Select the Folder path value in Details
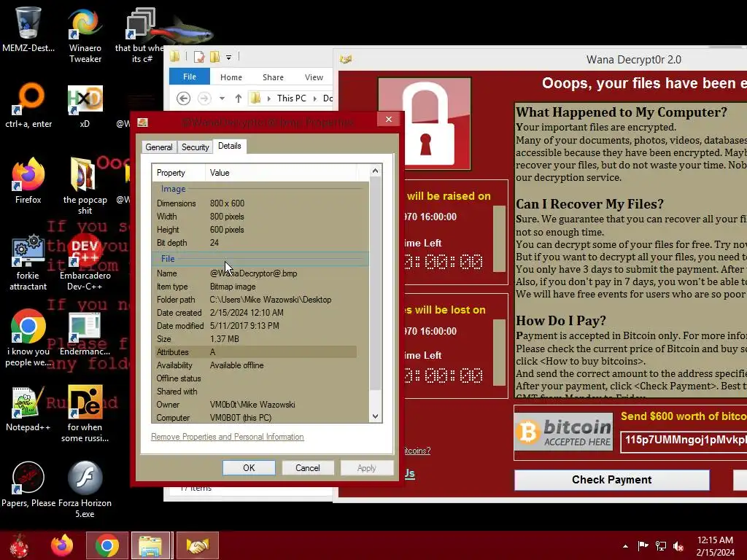The width and height of the screenshot is (747, 560). pos(271,300)
